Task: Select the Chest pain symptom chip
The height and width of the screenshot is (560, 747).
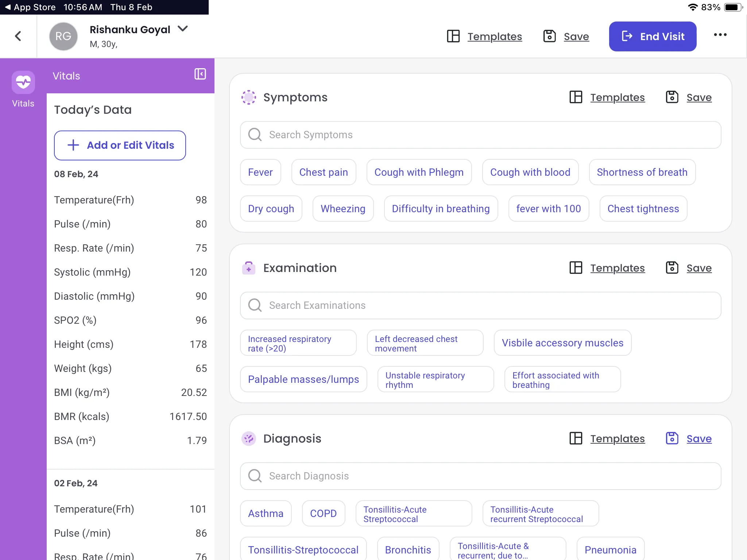Action: (324, 172)
